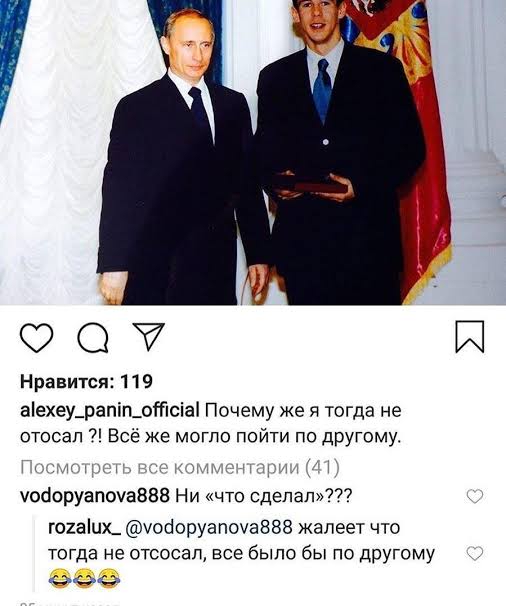Like the post with the heart icon
506x606 pixels.
click(x=36, y=337)
